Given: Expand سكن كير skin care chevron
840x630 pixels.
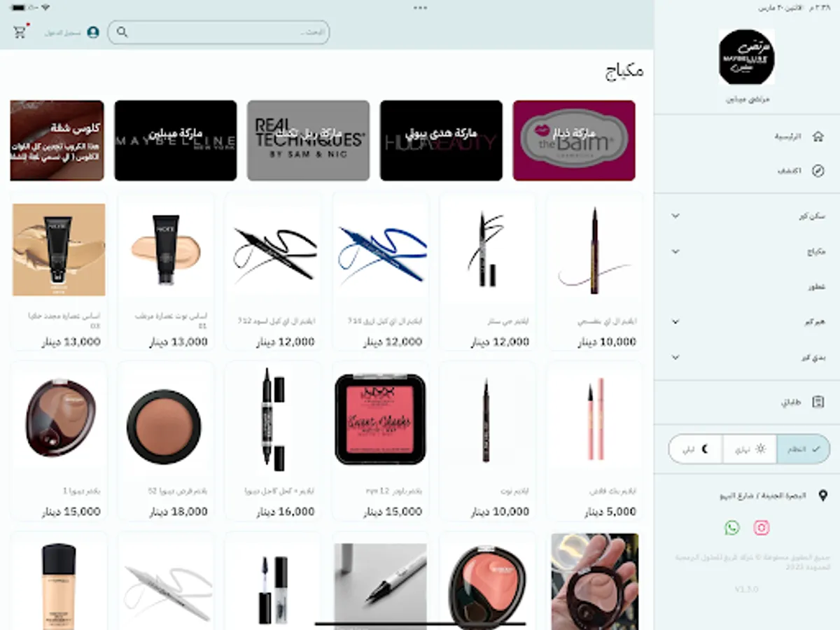Looking at the screenshot, I should tap(675, 216).
